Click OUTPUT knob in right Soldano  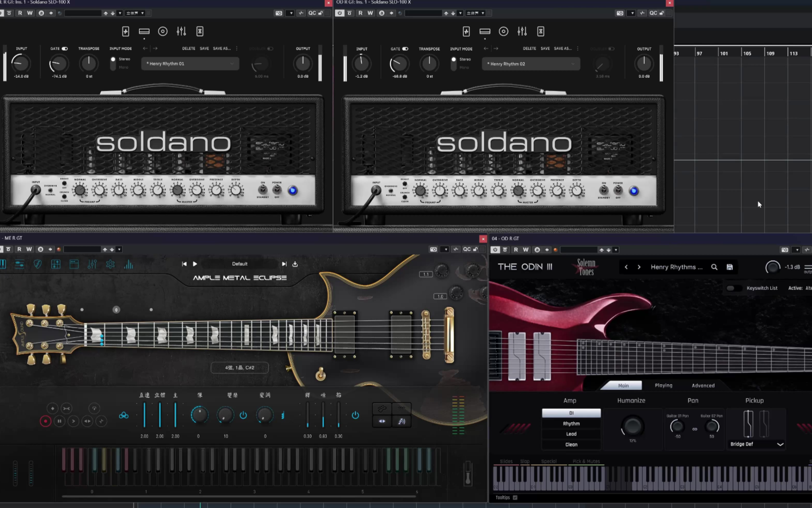click(644, 63)
